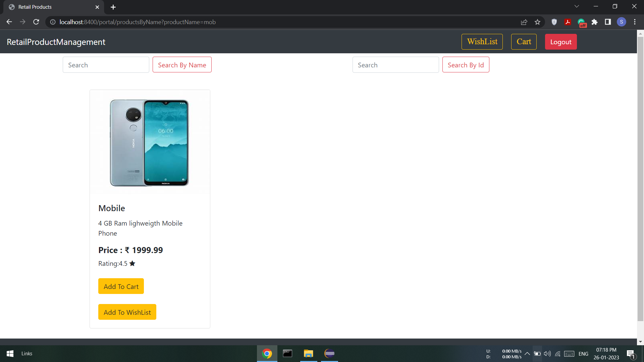Screen dimensions: 644x362
Task: Click the Add To WishList button
Action: coord(127,312)
